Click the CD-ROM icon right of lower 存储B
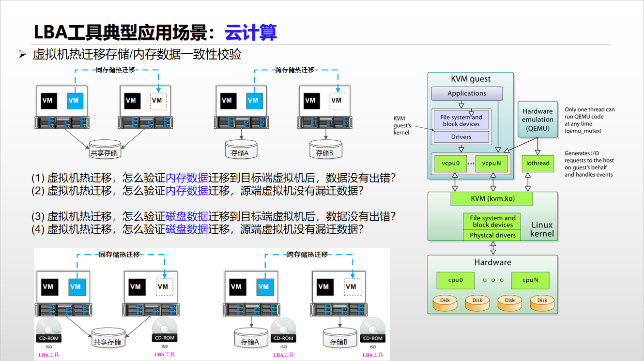644x361 pixels. tap(372, 330)
